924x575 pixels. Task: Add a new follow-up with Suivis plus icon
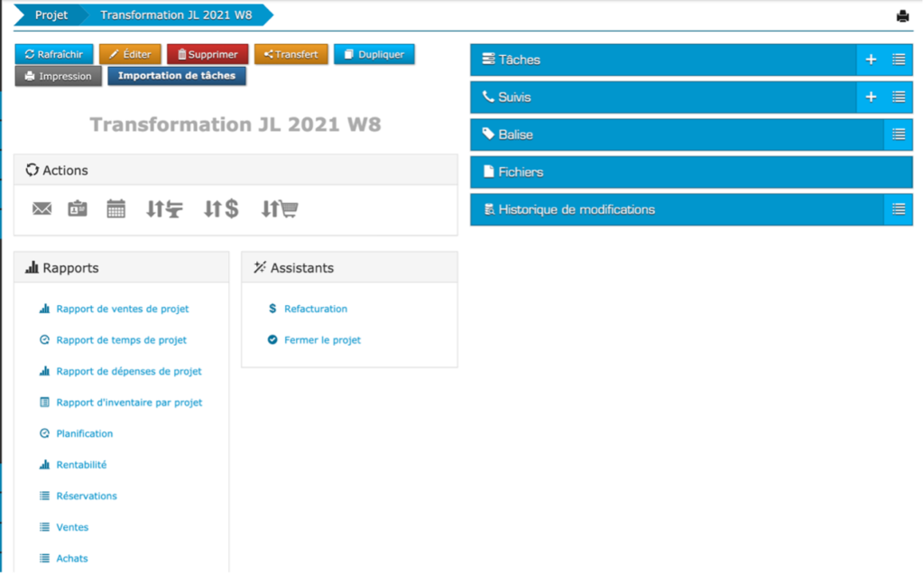click(871, 97)
